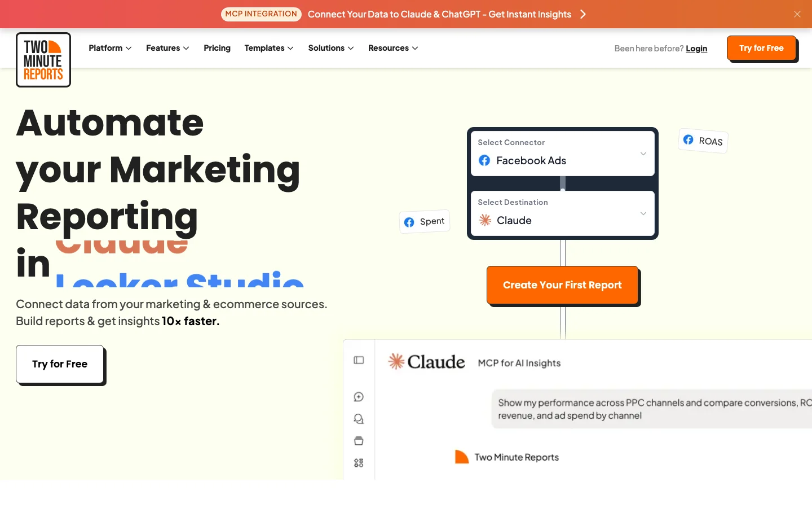This screenshot has width=812, height=508.
Task: Click the Two Minute Reports orange icon in chat
Action: pyautogui.click(x=462, y=457)
